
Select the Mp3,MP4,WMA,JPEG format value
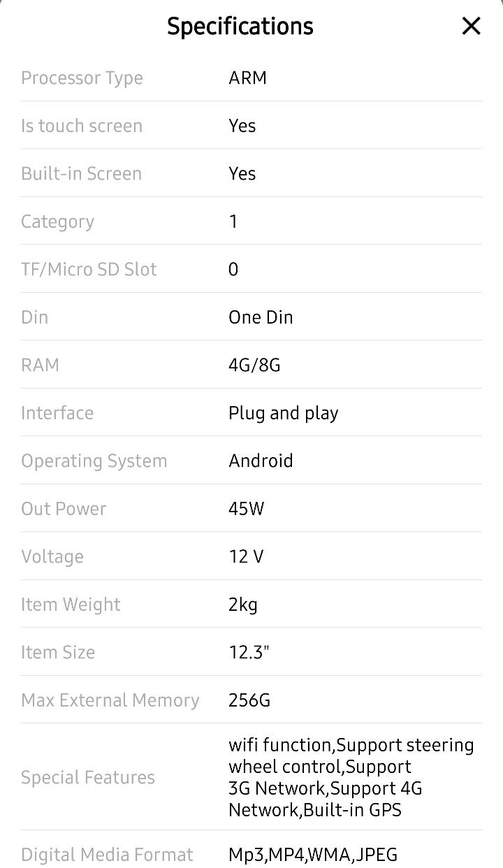tap(313, 854)
